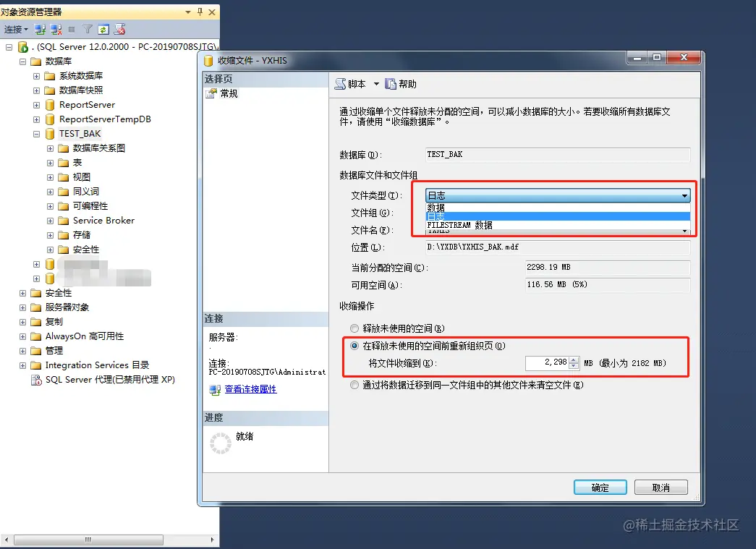The width and height of the screenshot is (756, 549).
Task: Choose 日志 in file type list
Action: (x=558, y=216)
